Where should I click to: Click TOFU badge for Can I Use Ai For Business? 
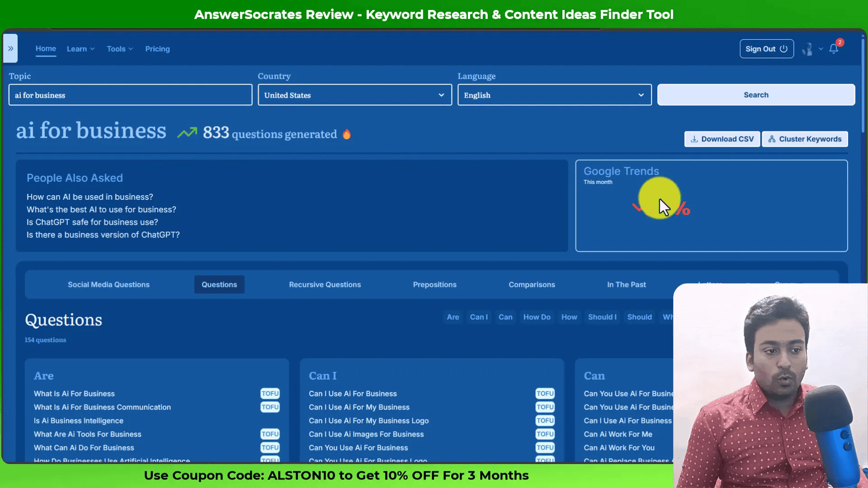(x=545, y=394)
